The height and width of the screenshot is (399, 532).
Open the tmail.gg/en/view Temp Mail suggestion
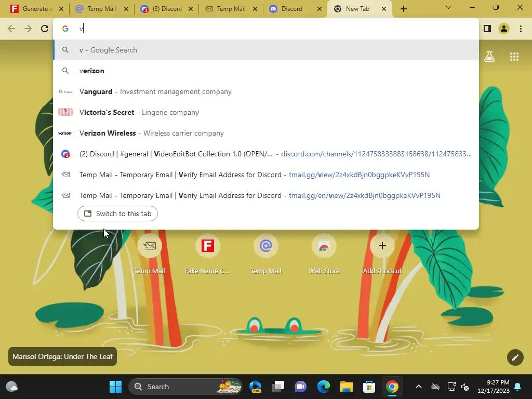pos(266,195)
